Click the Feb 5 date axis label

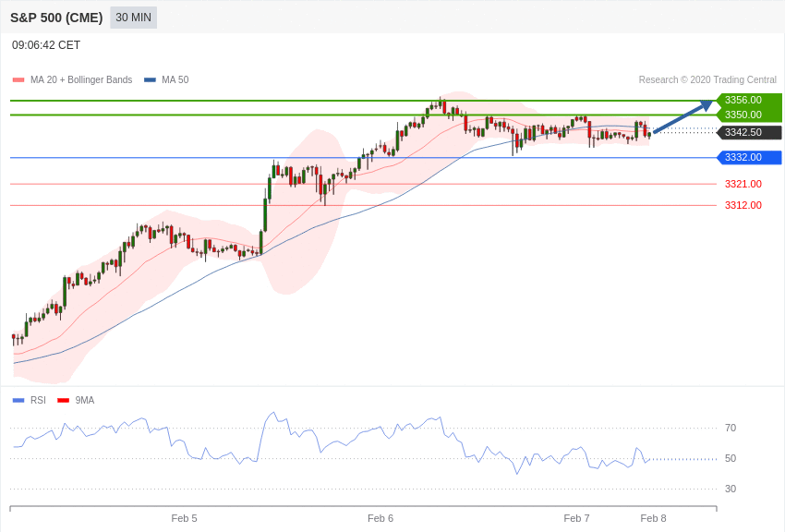(184, 518)
